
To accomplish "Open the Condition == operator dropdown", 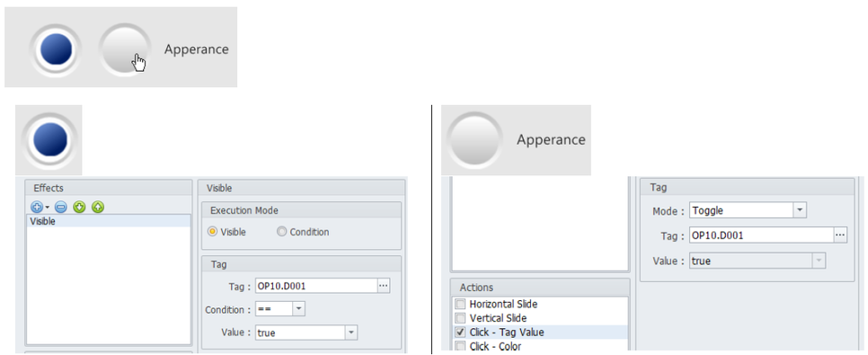I will tap(298, 309).
